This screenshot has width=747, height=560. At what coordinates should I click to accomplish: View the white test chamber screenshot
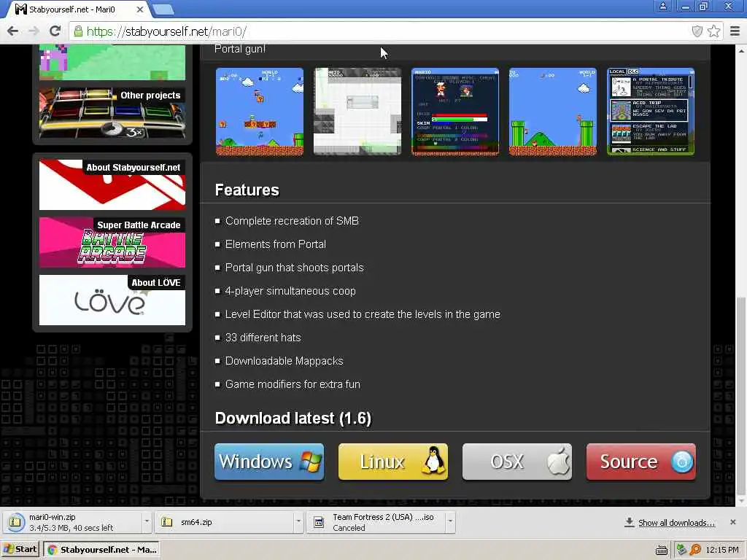[357, 112]
